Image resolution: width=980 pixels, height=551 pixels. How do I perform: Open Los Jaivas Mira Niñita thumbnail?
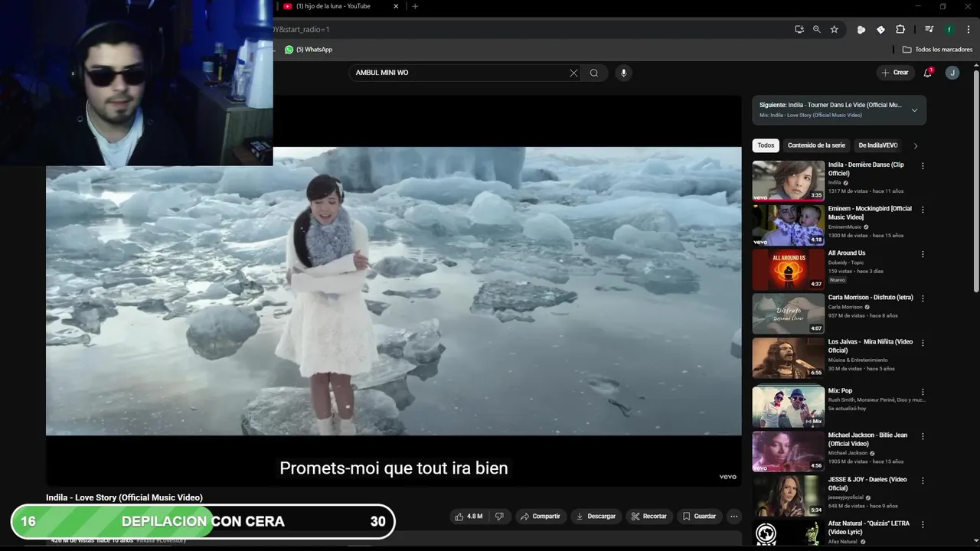click(788, 358)
